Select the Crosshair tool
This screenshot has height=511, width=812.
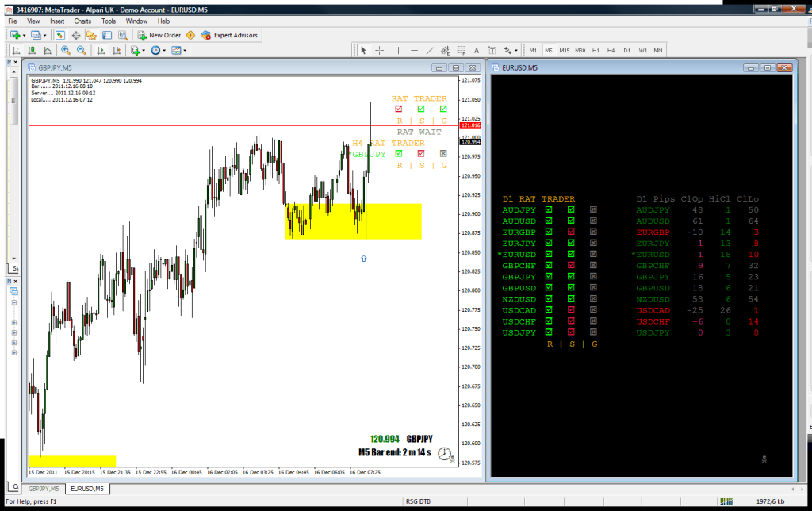(x=380, y=50)
